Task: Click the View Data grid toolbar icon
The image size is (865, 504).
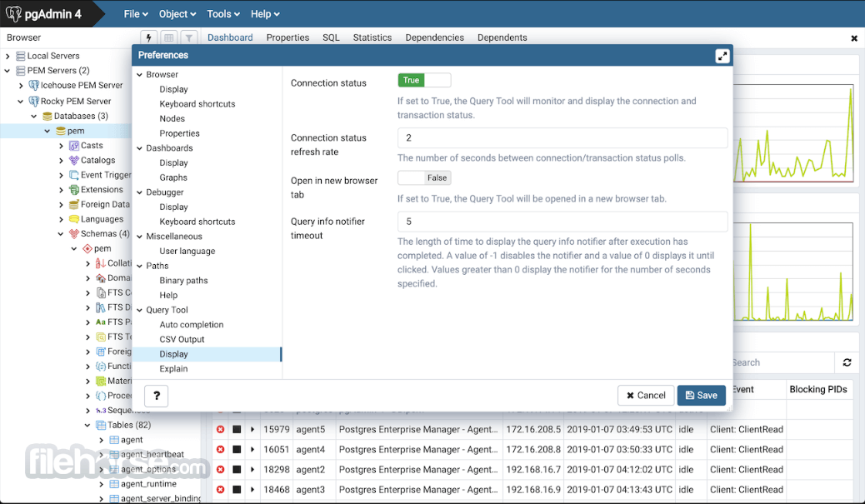Action: [x=169, y=37]
